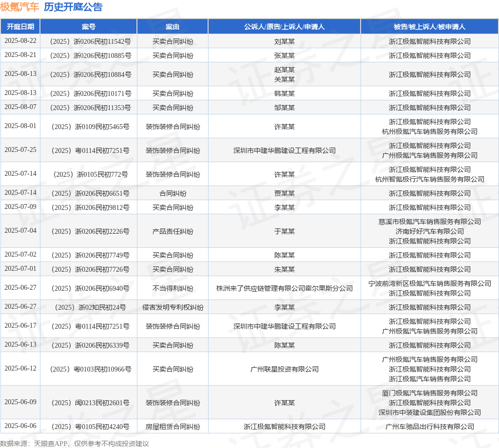
Task: Select the 被告/被上诉人/被申请人 column header
Action: (430, 27)
